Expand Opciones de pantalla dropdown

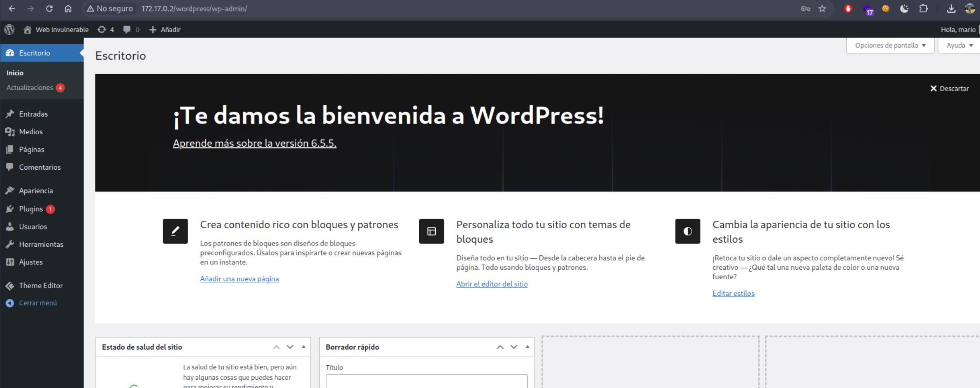tap(890, 45)
